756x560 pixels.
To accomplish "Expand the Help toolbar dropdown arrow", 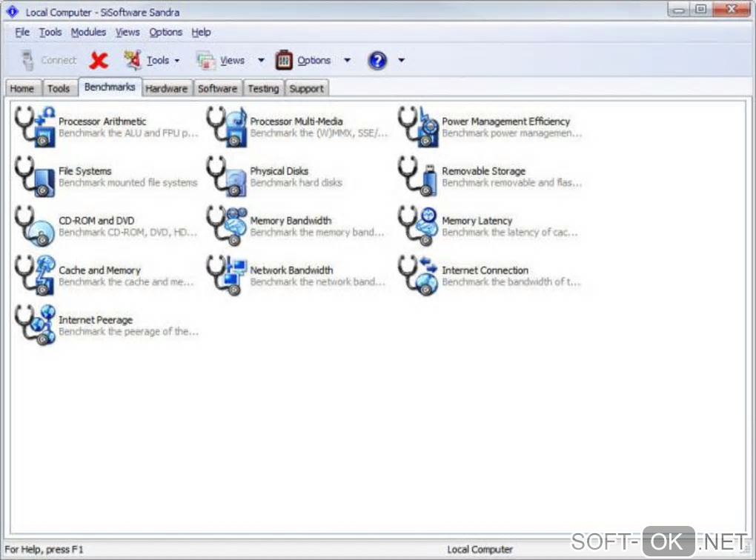I will tap(401, 61).
